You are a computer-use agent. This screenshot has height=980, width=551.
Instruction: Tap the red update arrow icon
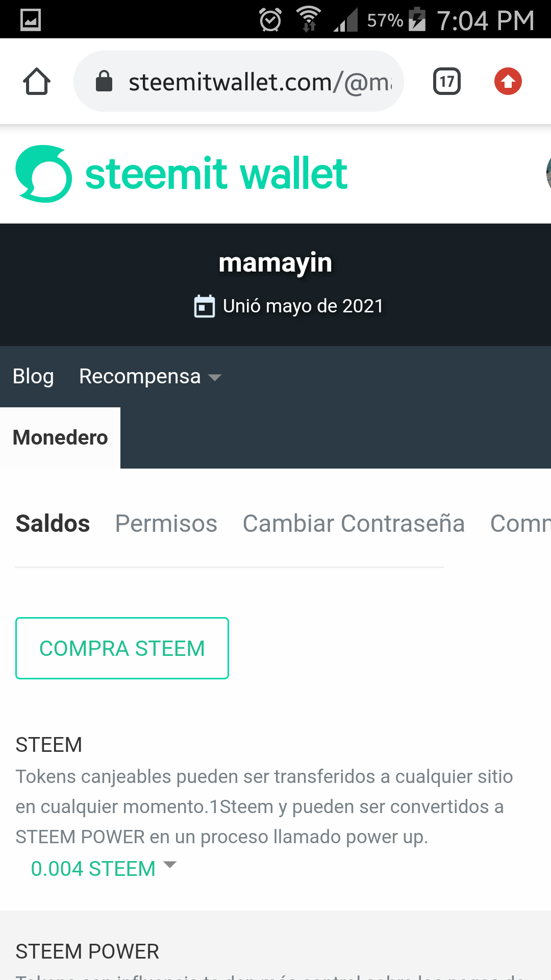click(508, 81)
